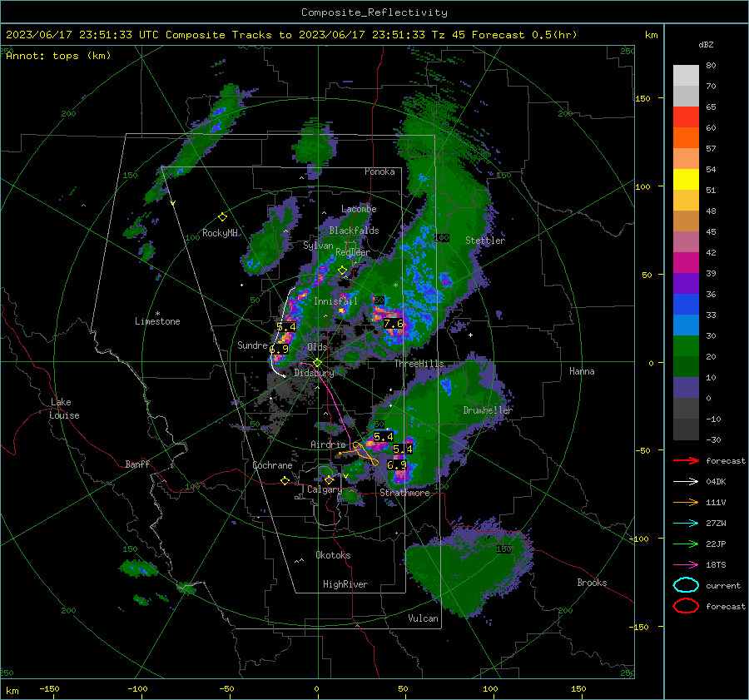Click the Airdrie city label

click(328, 444)
